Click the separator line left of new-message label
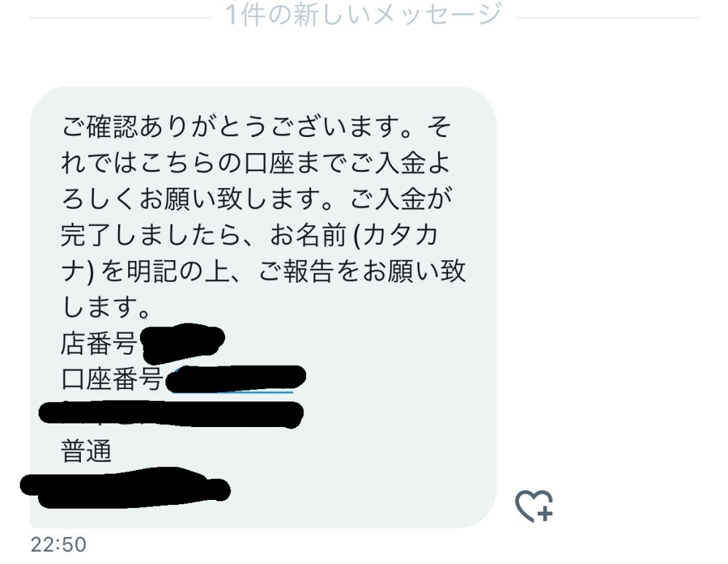 point(120,18)
